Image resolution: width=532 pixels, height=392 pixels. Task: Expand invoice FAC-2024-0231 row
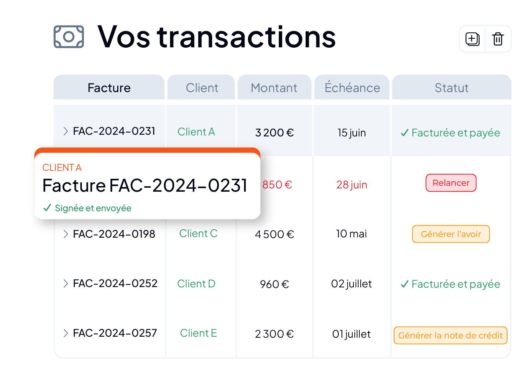point(66,131)
